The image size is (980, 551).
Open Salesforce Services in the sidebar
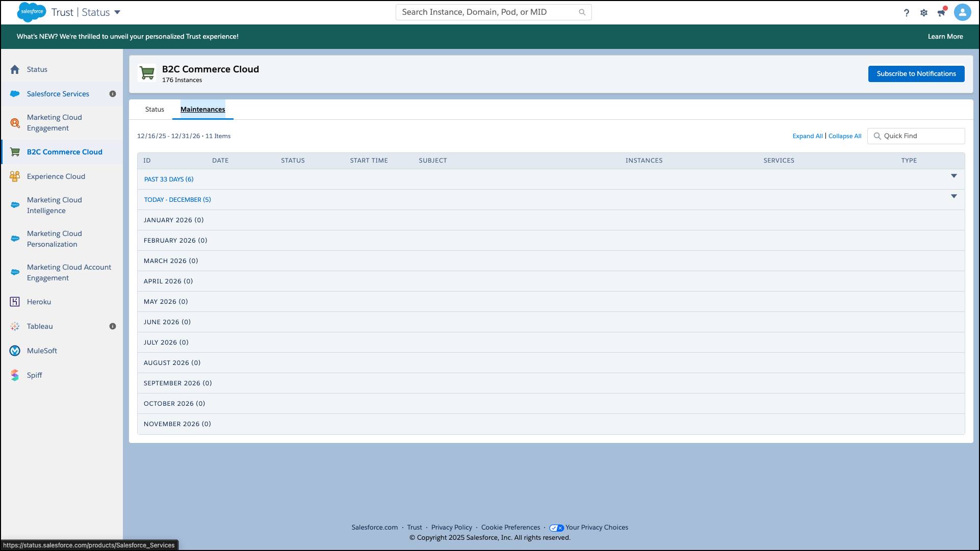(58, 94)
